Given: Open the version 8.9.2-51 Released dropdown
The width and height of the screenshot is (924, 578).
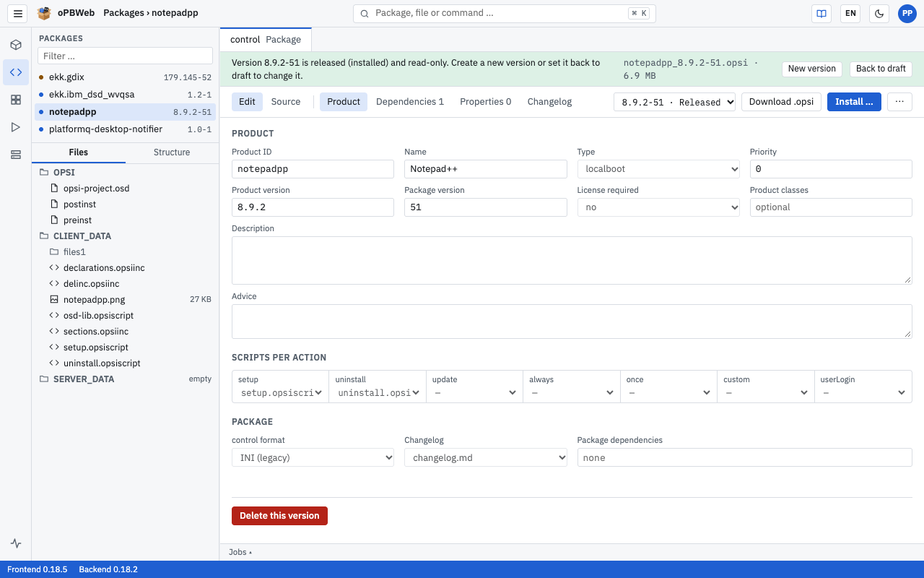Looking at the screenshot, I should 674,102.
